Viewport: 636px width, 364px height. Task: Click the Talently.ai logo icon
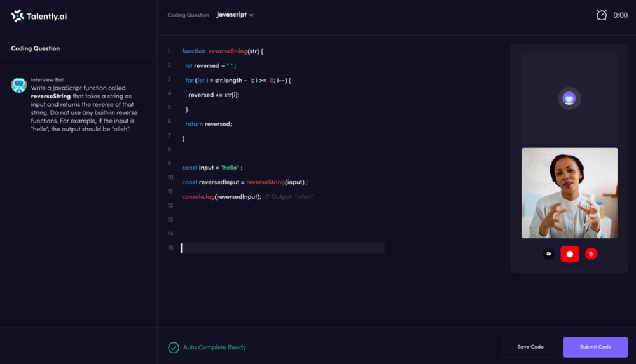(x=17, y=16)
